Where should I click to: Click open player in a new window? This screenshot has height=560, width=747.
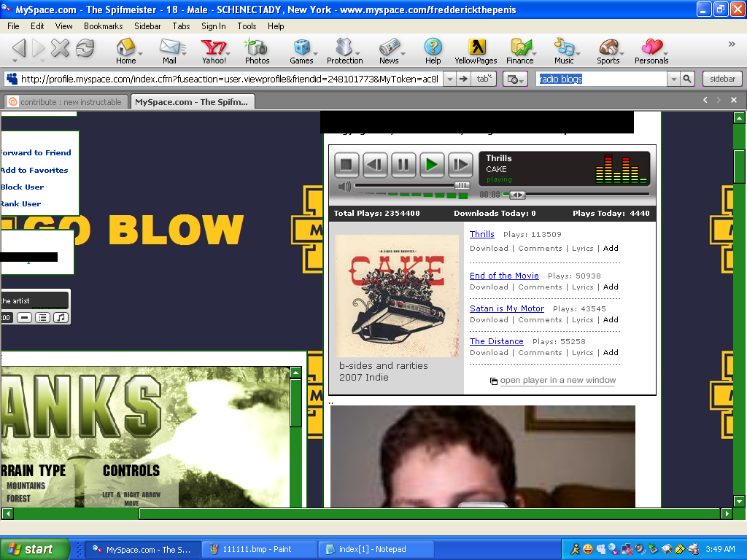click(x=557, y=380)
